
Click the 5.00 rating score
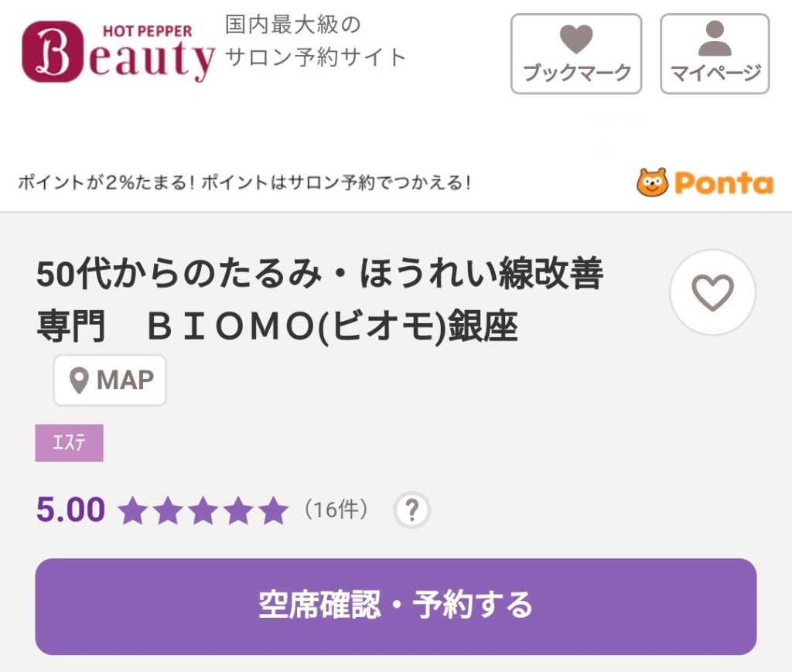click(70, 510)
